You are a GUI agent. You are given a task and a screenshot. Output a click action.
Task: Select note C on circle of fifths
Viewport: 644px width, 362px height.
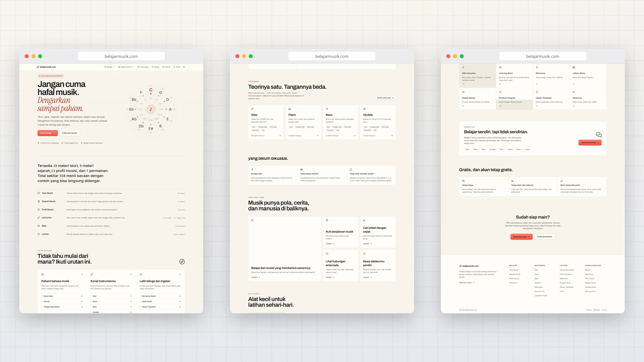pos(151,90)
